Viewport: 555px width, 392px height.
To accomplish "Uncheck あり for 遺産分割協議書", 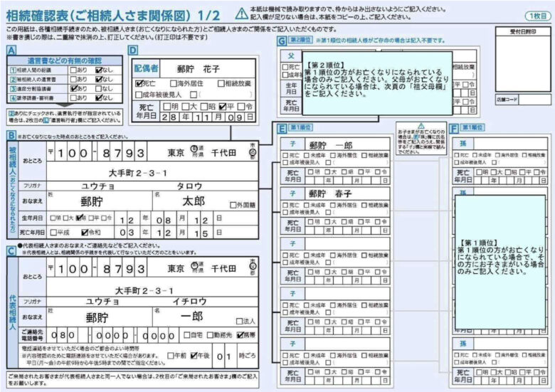I will [x=73, y=88].
